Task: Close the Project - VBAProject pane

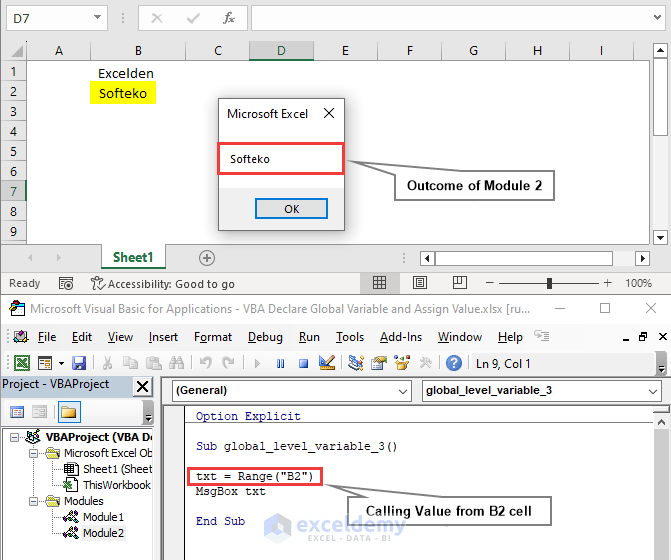Action: tap(142, 386)
